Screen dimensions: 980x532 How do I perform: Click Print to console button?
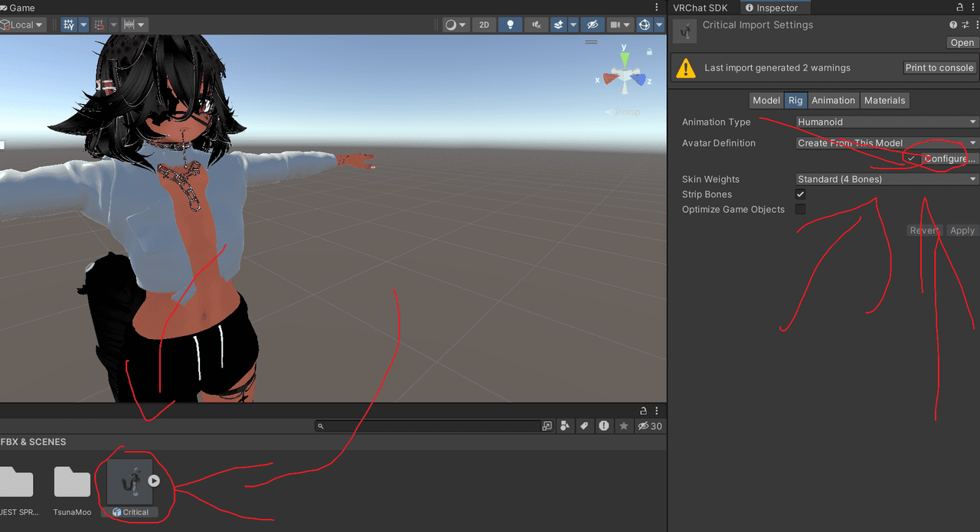coord(939,67)
